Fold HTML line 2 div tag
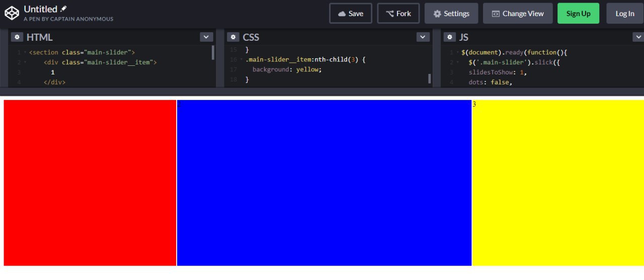 coord(25,62)
